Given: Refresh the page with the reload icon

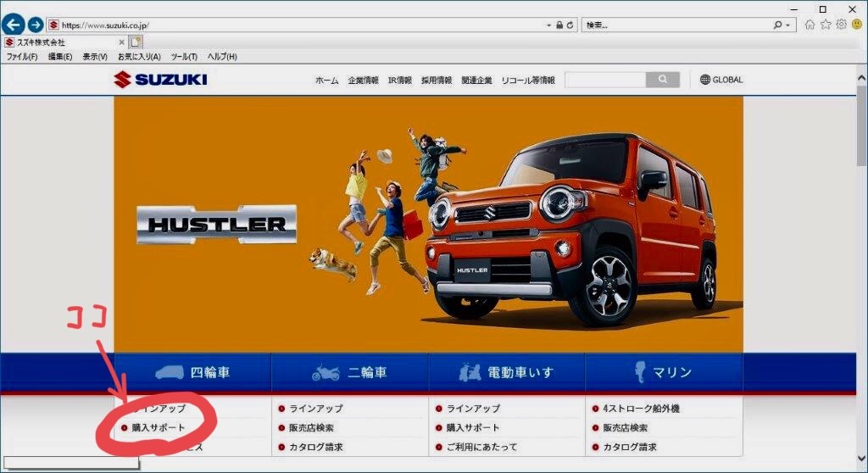Looking at the screenshot, I should tap(570, 25).
